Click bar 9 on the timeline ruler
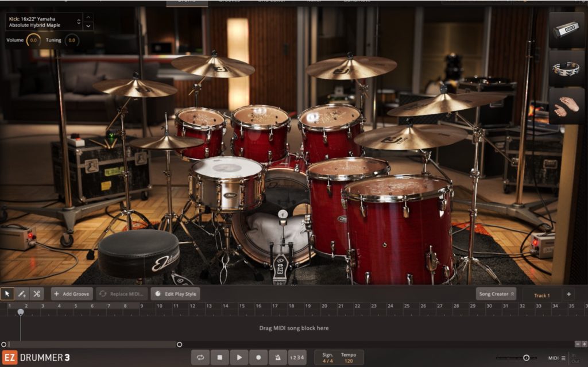 142,306
